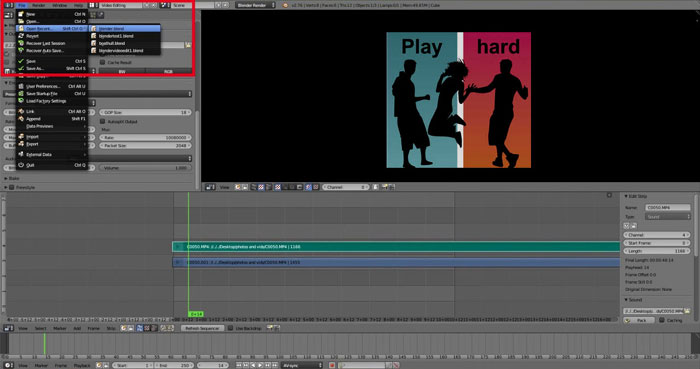The width and height of the screenshot is (700, 369).
Task: Toggle the sound Caching checkbox
Action: (x=662, y=320)
